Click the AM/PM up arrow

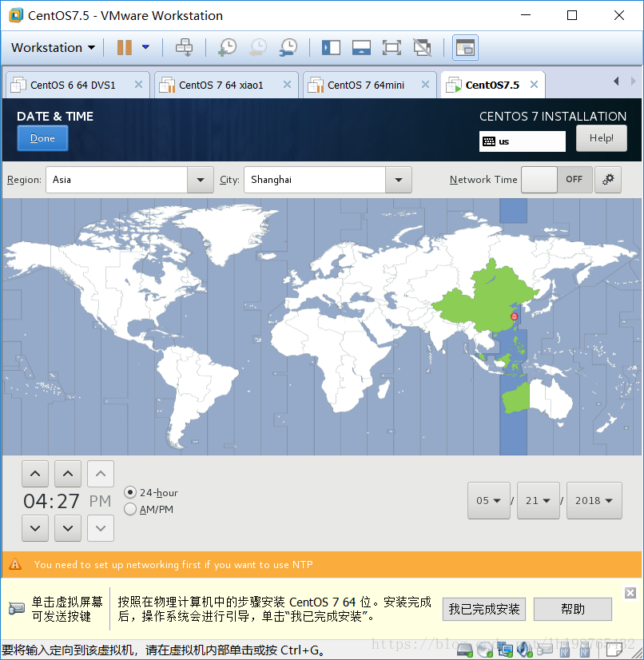click(101, 474)
